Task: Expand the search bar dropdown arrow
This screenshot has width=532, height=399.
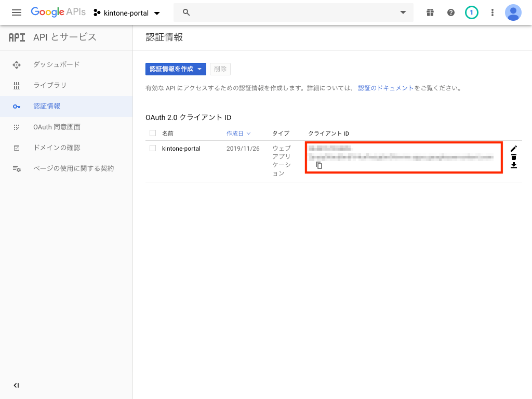Action: point(403,12)
